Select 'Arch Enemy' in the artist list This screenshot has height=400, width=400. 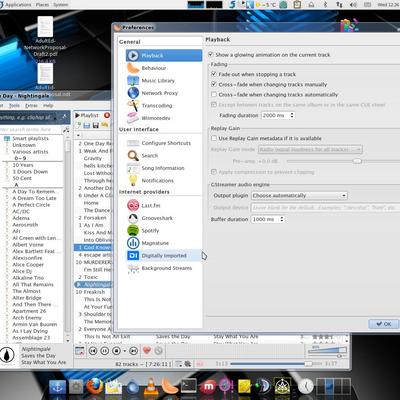click(27, 318)
